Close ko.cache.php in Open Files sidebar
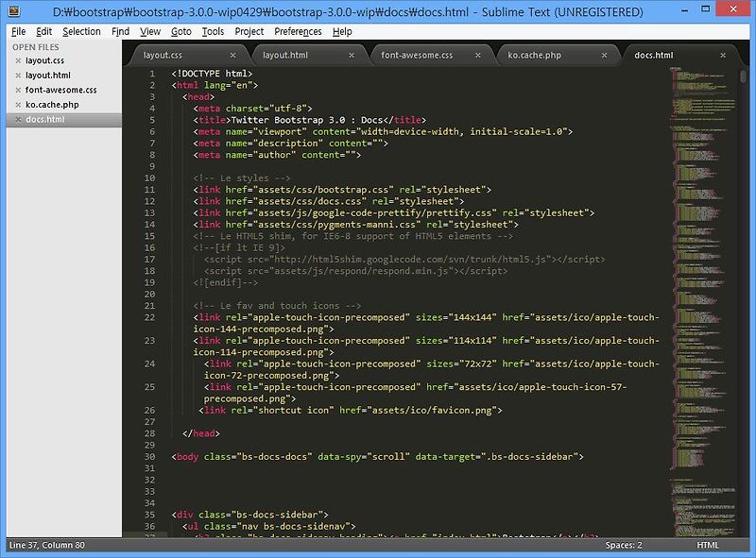This screenshot has height=558, width=756. pos(18,105)
